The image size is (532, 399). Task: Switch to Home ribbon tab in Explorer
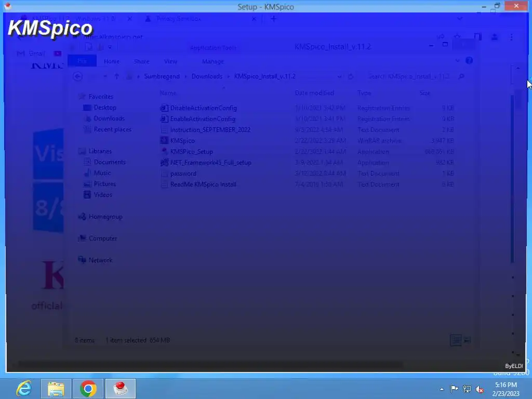pyautogui.click(x=112, y=61)
